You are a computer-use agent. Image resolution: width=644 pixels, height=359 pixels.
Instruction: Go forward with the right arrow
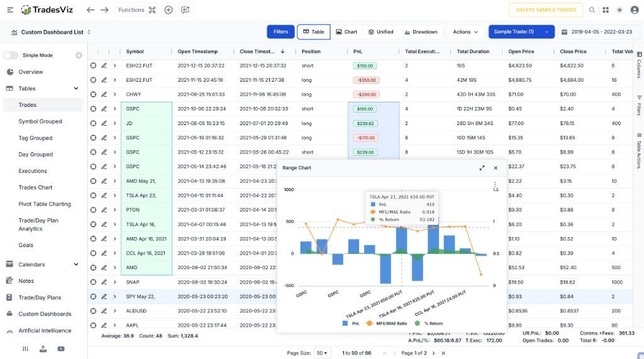click(x=104, y=10)
